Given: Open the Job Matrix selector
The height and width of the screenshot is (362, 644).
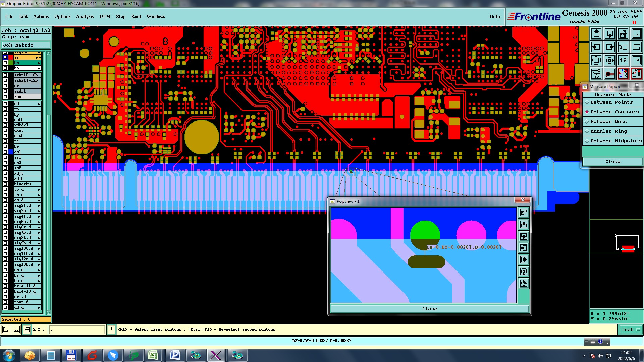Looking at the screenshot, I should [26, 45].
